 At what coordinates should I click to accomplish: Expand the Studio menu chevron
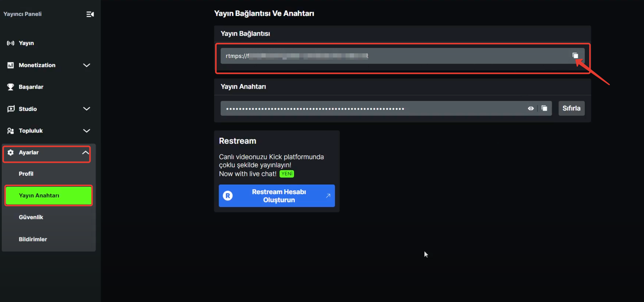point(86,109)
